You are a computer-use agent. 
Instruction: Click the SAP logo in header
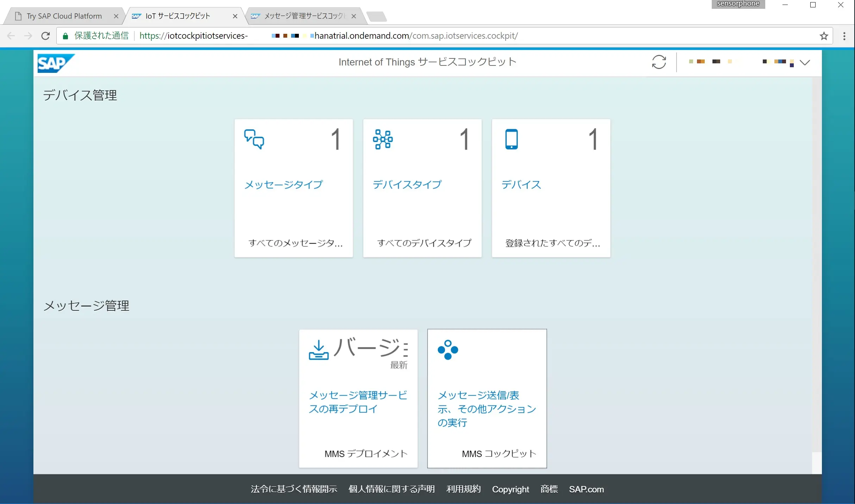(56, 63)
